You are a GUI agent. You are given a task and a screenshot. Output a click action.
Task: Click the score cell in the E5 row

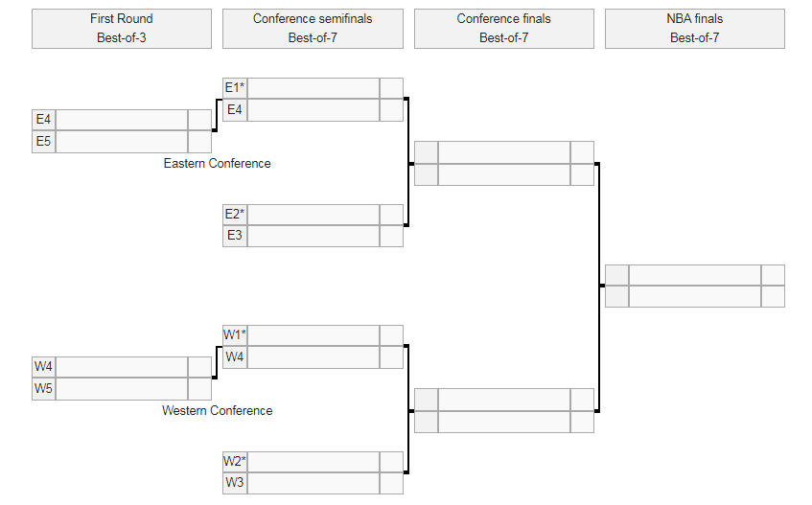[199, 142]
